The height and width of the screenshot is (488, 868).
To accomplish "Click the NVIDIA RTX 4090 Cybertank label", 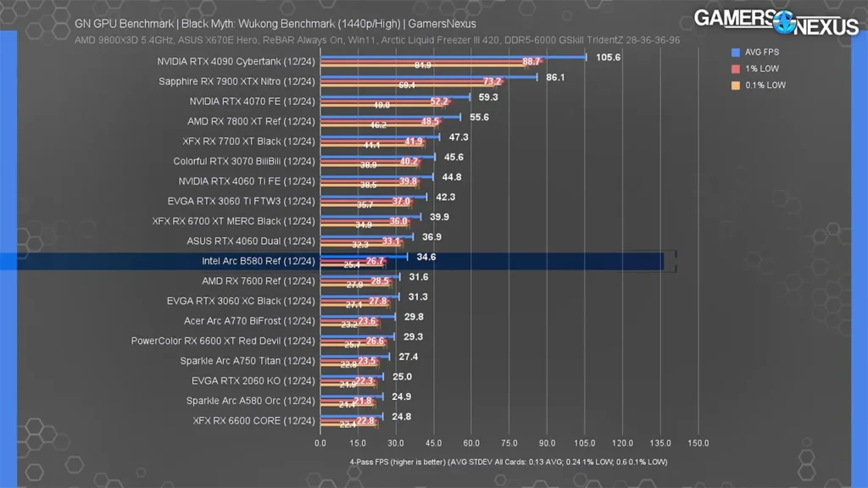I will click(236, 61).
